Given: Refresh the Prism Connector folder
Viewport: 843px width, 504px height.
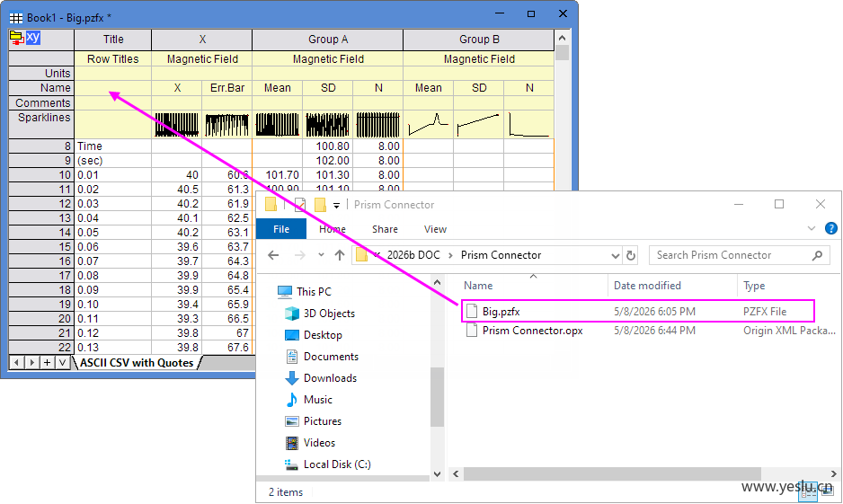Looking at the screenshot, I should click(x=631, y=255).
